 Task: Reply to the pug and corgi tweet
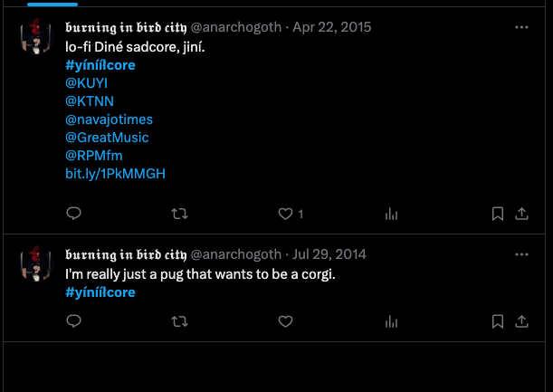click(x=75, y=320)
